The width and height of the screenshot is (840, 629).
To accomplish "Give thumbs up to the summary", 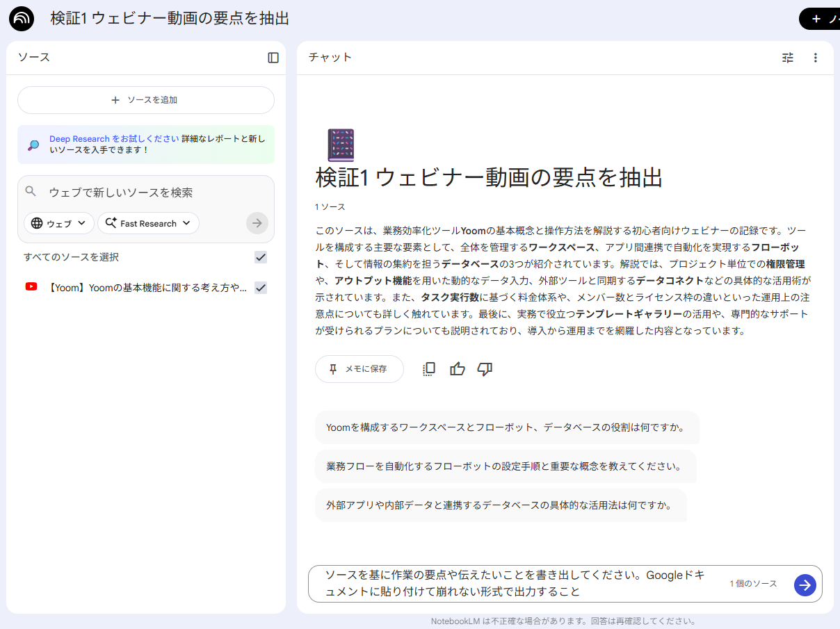I will click(x=457, y=369).
